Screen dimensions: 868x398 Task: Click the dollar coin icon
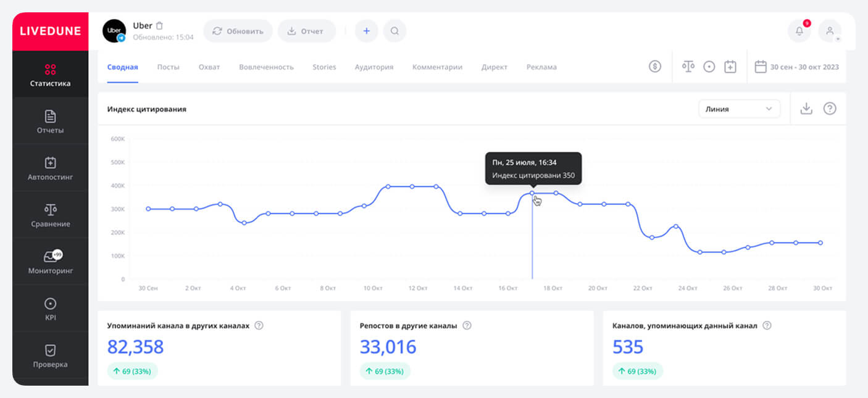click(655, 67)
